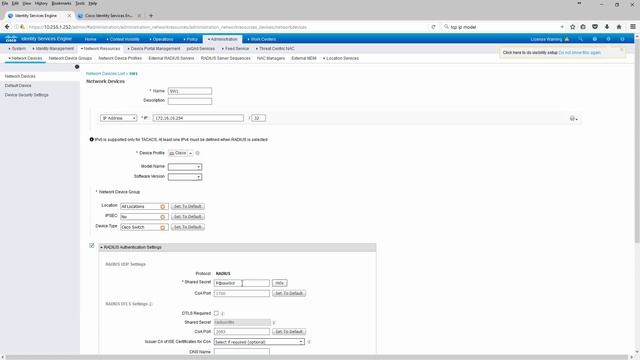The height and width of the screenshot is (360, 640).
Task: Click Set To Default beside the UDP CoA Port
Action: [289, 293]
